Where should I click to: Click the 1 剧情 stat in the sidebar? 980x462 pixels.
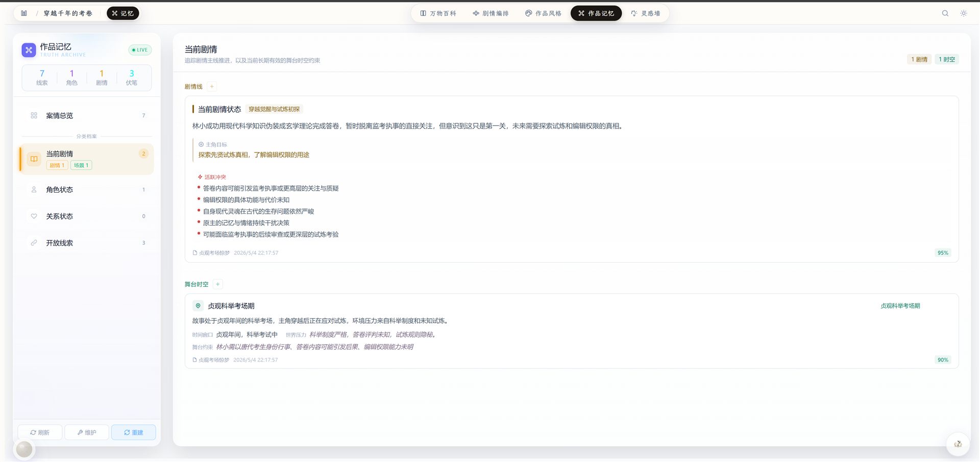[102, 78]
